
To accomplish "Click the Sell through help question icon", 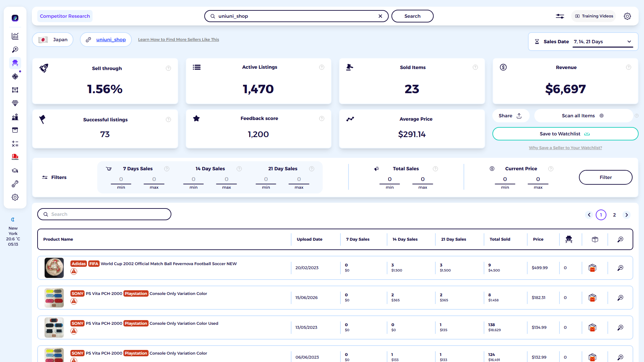I will point(168,68).
